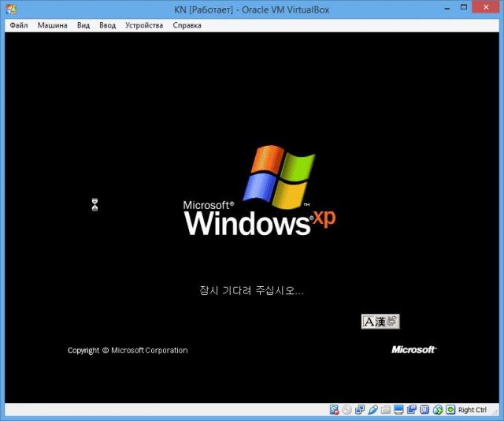
Task: Click the Right Ctrl host key label
Action: click(472, 410)
